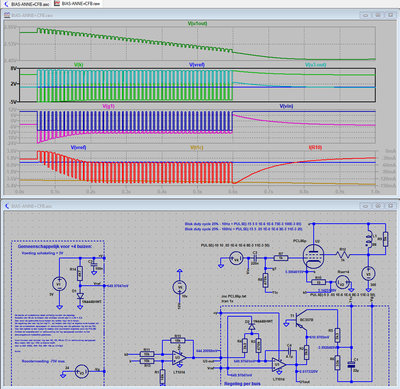
Task: Select the V(u1out) trace label
Action: 197,24
